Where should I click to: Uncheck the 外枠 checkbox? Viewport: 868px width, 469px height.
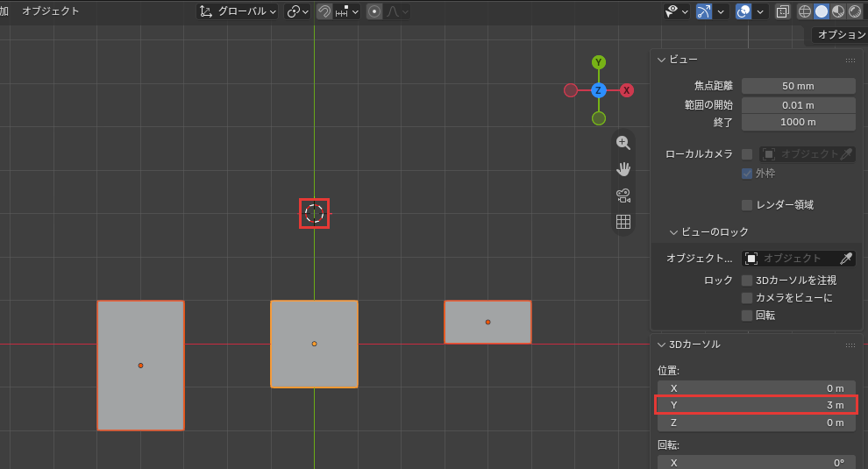[747, 174]
